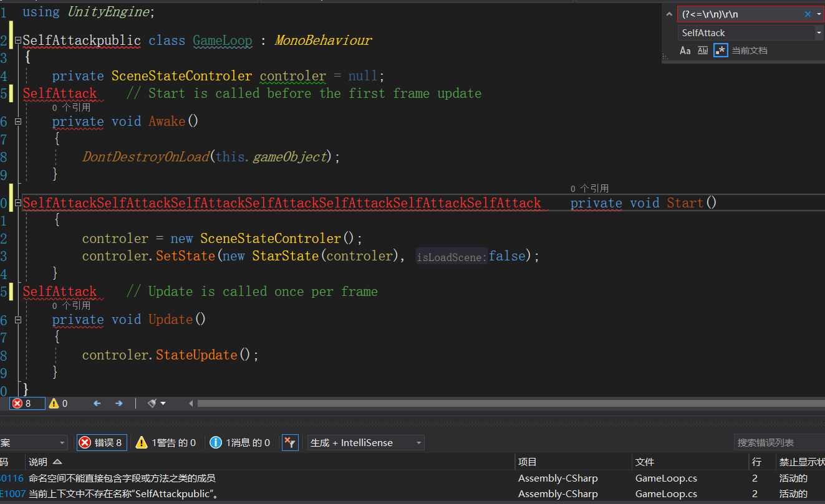Toggle the 错误 8 errors filter

(x=102, y=443)
